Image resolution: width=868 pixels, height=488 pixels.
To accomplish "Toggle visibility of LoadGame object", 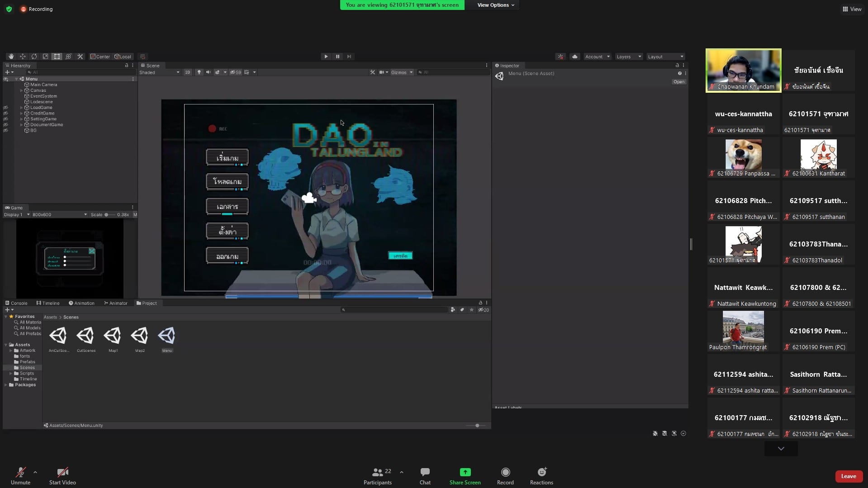I will click(x=6, y=108).
